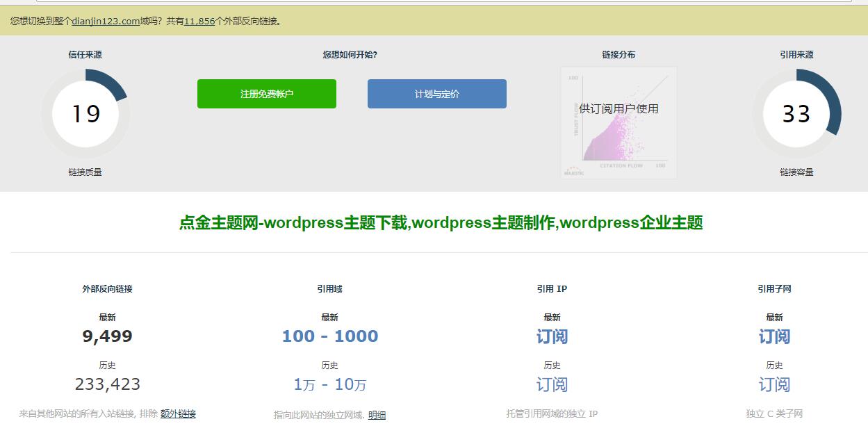Click the 托管引用网域的独立 IP description
Screen dimensions: 868x426
[x=552, y=413]
